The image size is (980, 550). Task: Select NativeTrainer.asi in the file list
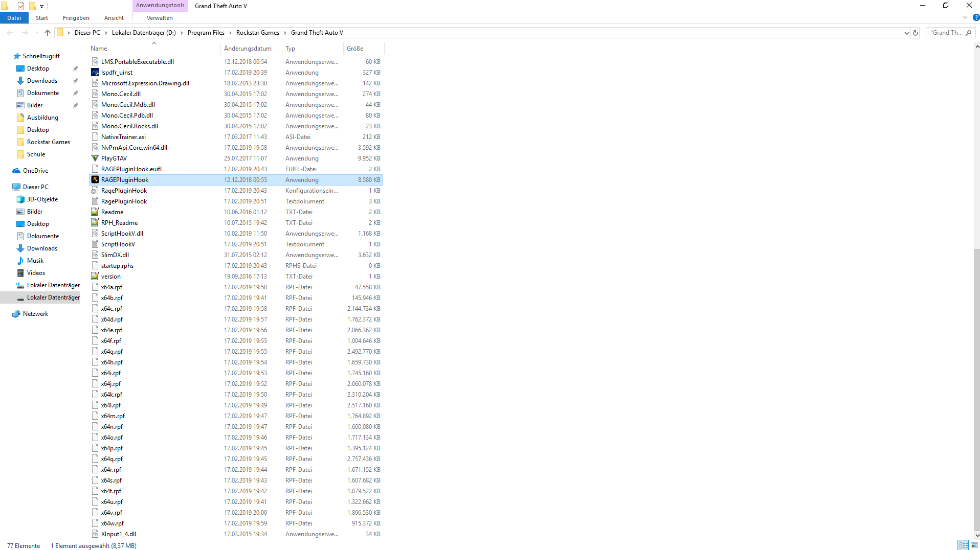pos(236,137)
